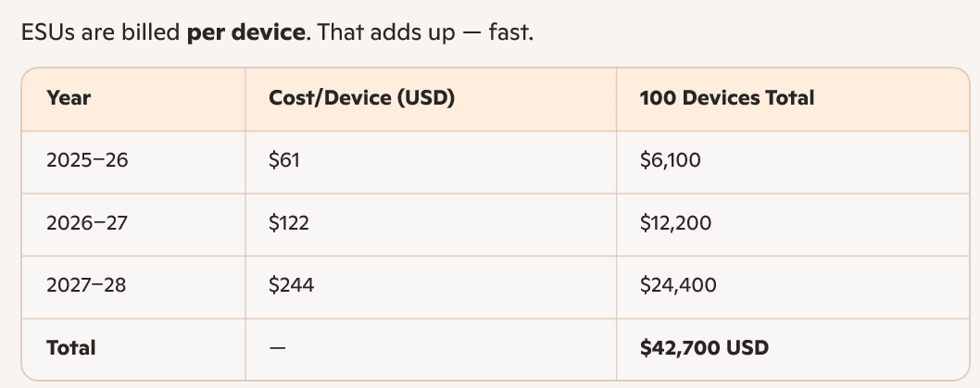The height and width of the screenshot is (388, 980).
Task: Select the 2025–26 year cell
Action: [x=87, y=160]
